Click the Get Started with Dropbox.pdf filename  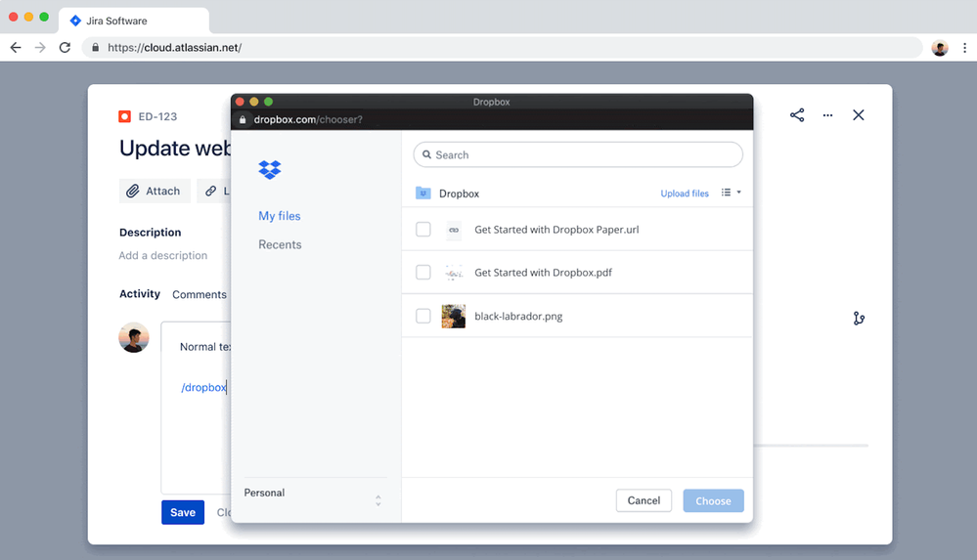(543, 273)
